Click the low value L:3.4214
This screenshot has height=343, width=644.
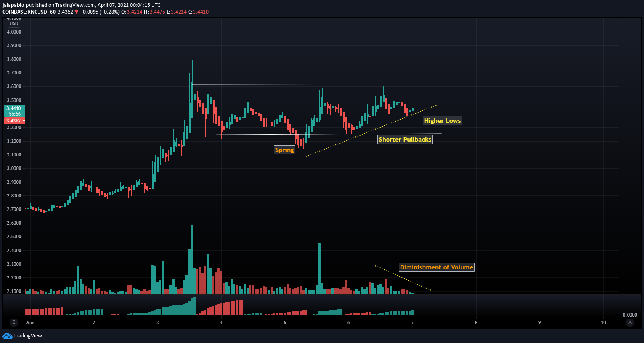(177, 12)
